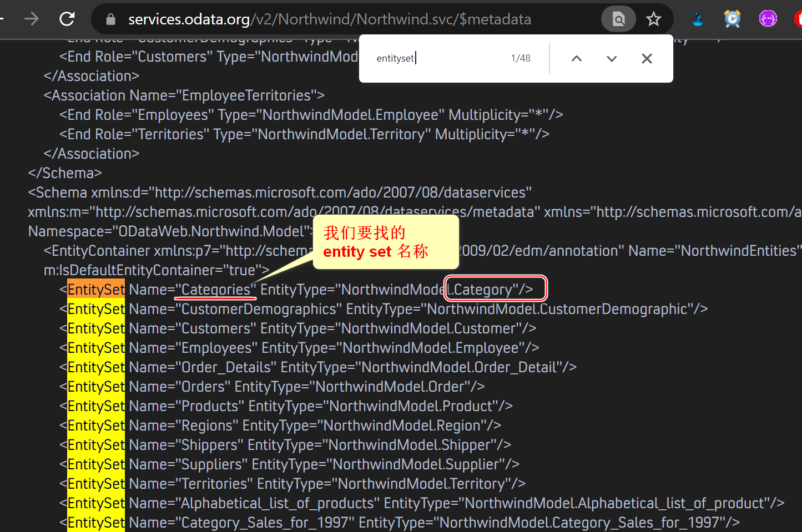Click the closing </Schema> tag
The height and width of the screenshot is (532, 802).
65,173
